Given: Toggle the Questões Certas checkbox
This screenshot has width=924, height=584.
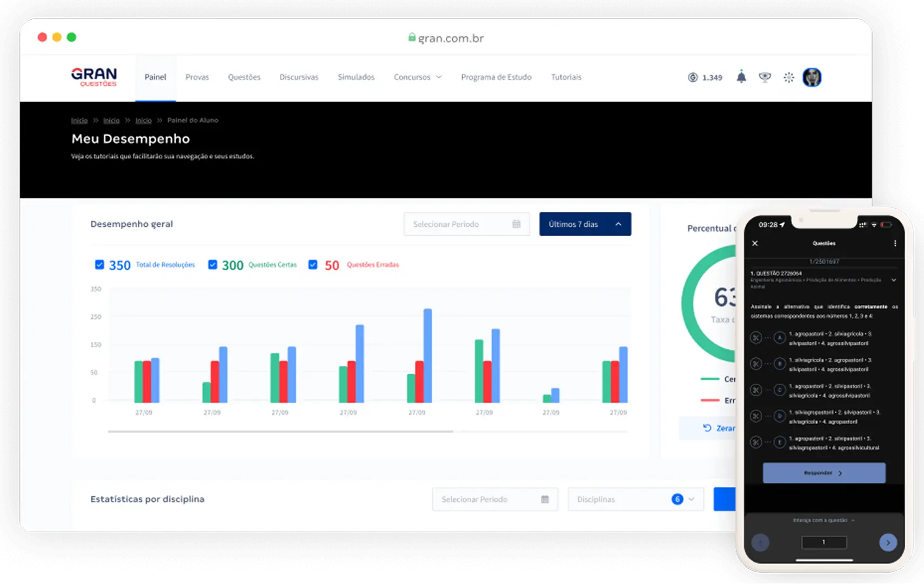Looking at the screenshot, I should tap(212, 265).
